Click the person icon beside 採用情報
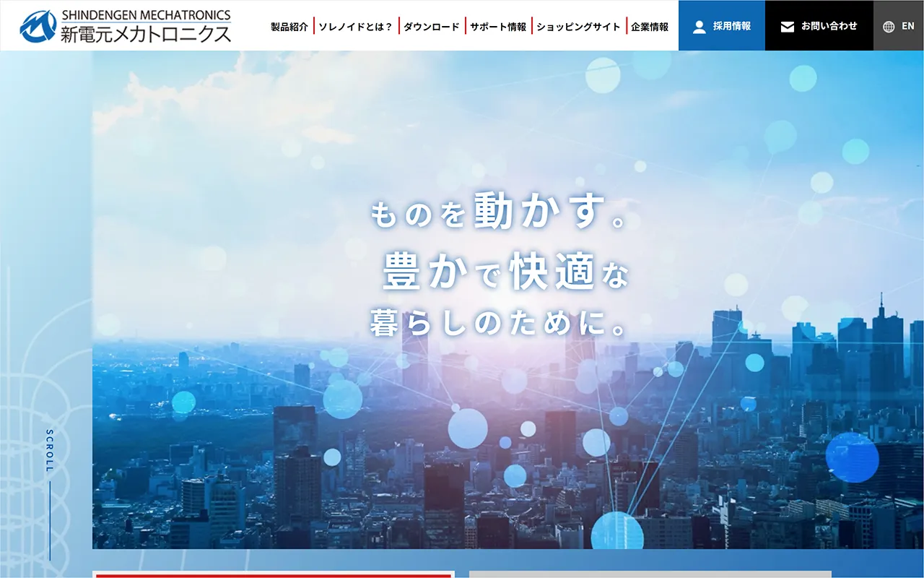The height and width of the screenshot is (578, 924). pos(699,27)
